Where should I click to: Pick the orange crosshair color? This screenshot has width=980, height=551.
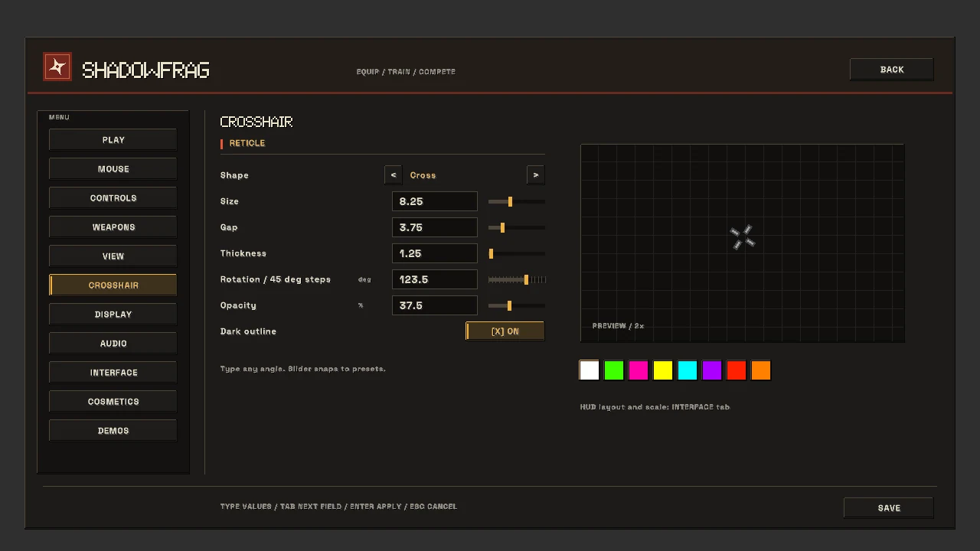(x=761, y=370)
